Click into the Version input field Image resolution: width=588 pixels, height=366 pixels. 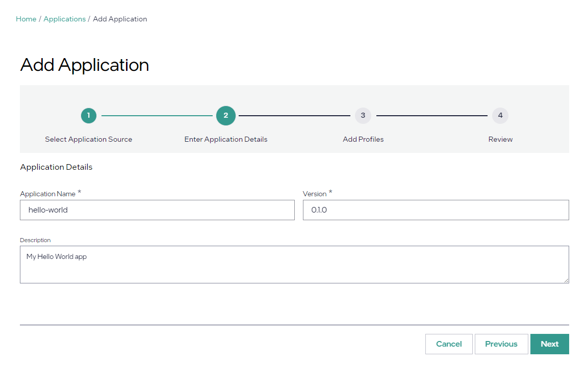pos(436,210)
